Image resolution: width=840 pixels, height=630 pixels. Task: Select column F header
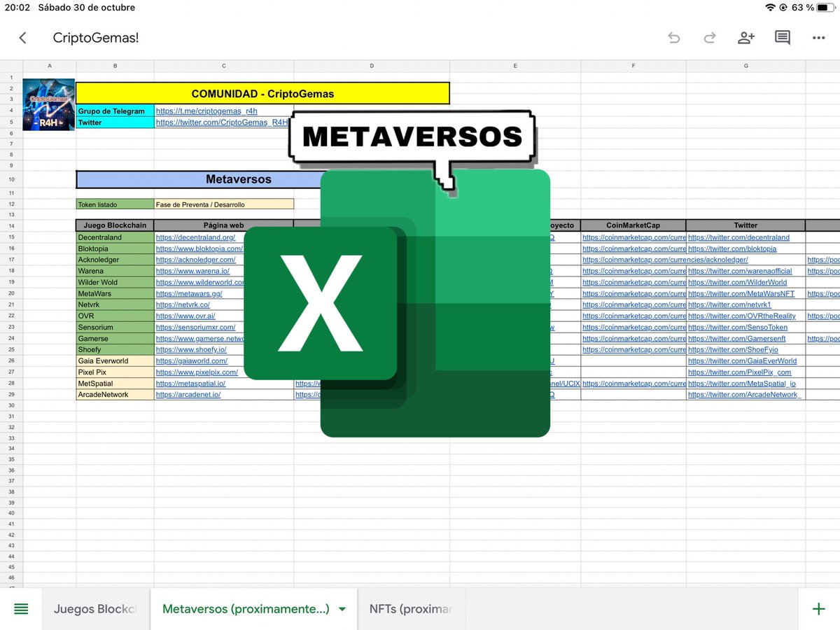click(633, 66)
